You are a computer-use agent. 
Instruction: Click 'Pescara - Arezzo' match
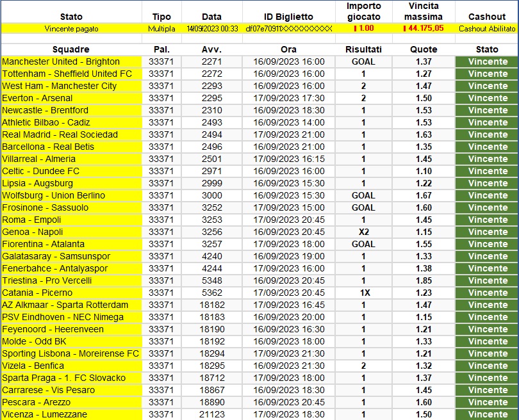point(72,403)
